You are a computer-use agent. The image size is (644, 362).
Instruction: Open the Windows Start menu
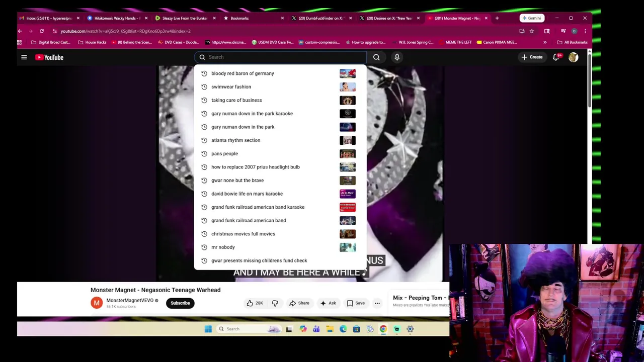click(208, 329)
